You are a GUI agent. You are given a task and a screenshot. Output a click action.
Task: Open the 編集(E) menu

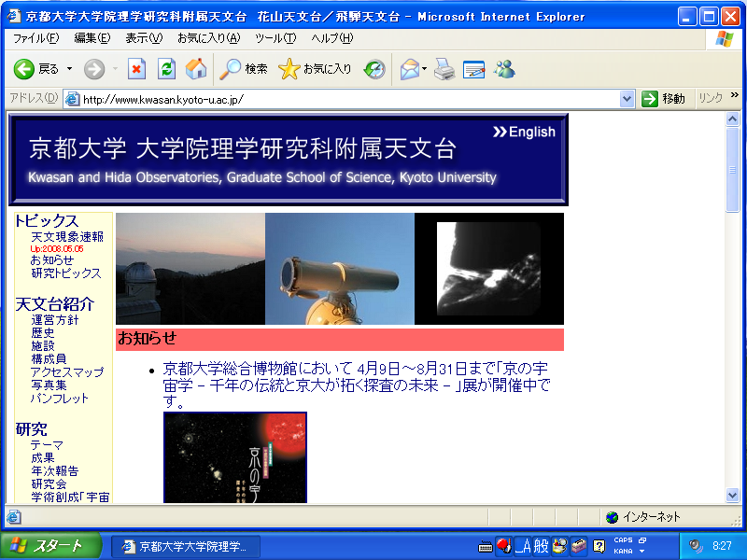tap(92, 38)
